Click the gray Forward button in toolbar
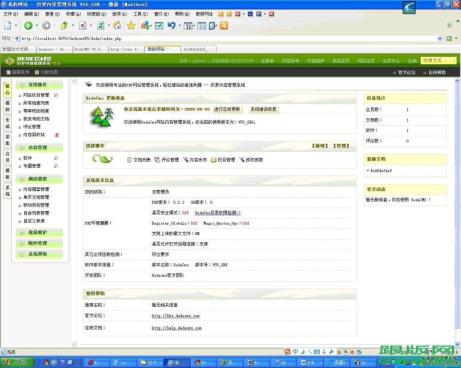The height and width of the screenshot is (368, 461). [46, 26]
